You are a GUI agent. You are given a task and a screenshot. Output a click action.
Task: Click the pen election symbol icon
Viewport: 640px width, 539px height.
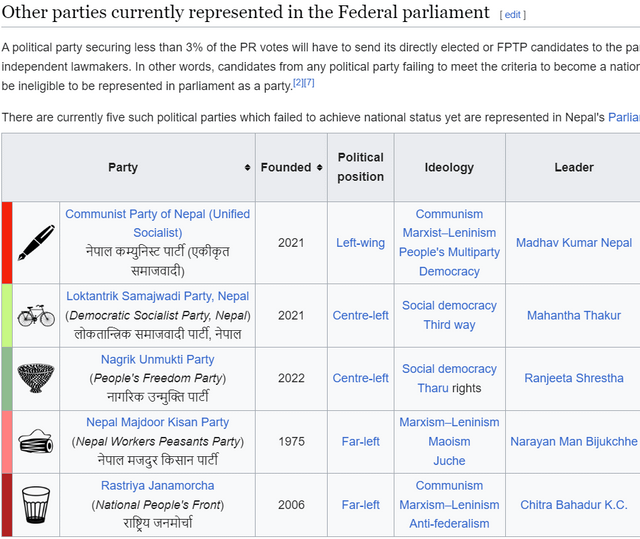[x=36, y=242]
